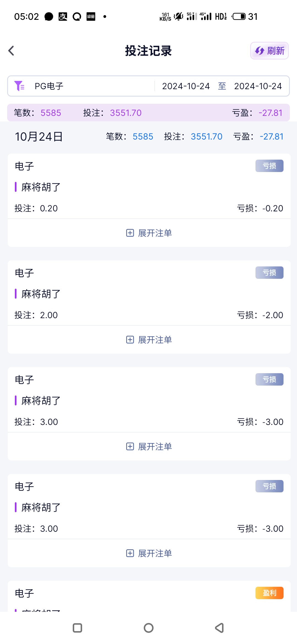Viewport: 297px width, 644px height.
Task: Select the end date 2024-10-24 field
Action: [x=258, y=86]
